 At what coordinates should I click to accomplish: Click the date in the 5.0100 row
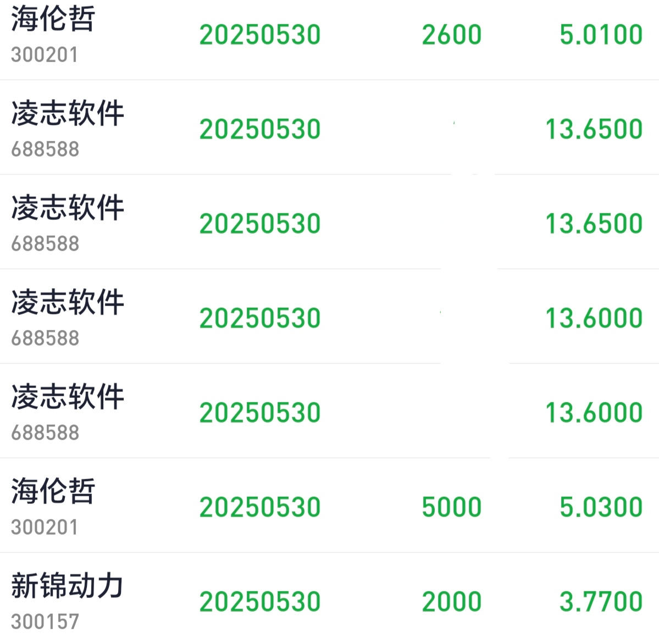(260, 35)
